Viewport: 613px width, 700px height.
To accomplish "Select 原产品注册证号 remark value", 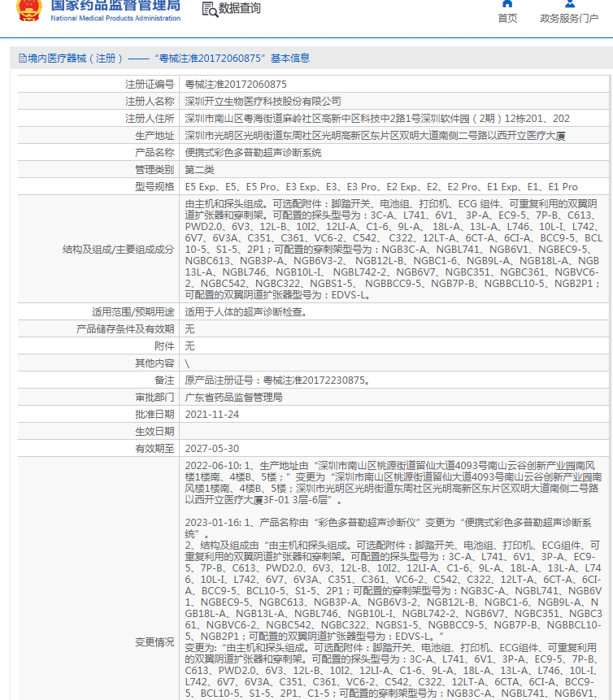I will 278,380.
